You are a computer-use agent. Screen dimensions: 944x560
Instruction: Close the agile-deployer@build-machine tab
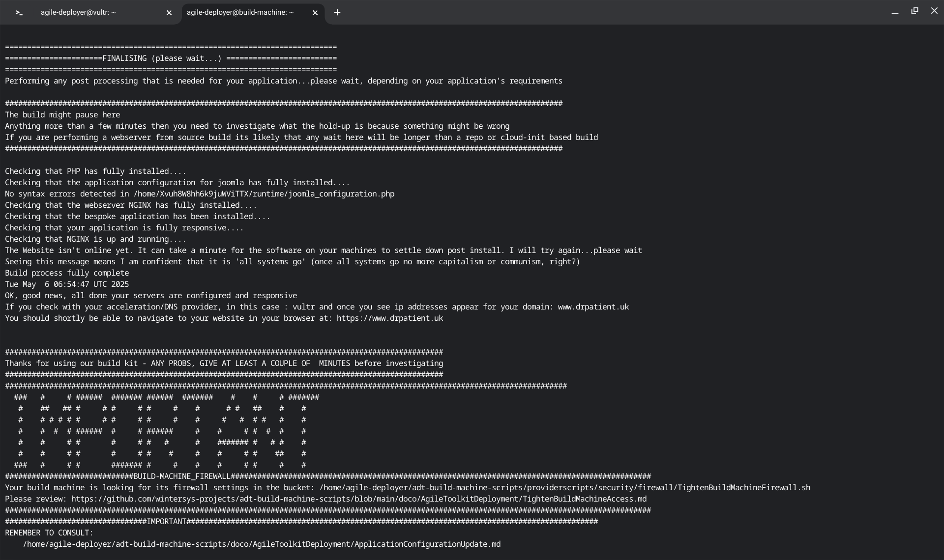tap(315, 13)
